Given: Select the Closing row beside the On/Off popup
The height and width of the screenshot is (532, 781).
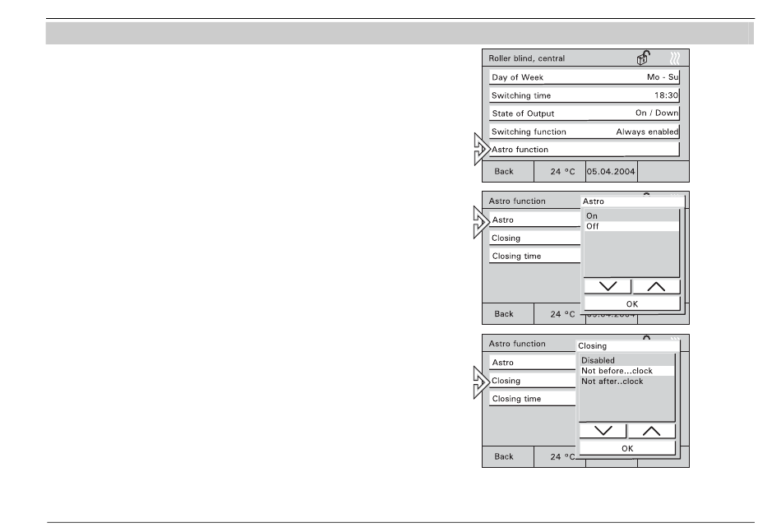Looking at the screenshot, I should click(535, 238).
